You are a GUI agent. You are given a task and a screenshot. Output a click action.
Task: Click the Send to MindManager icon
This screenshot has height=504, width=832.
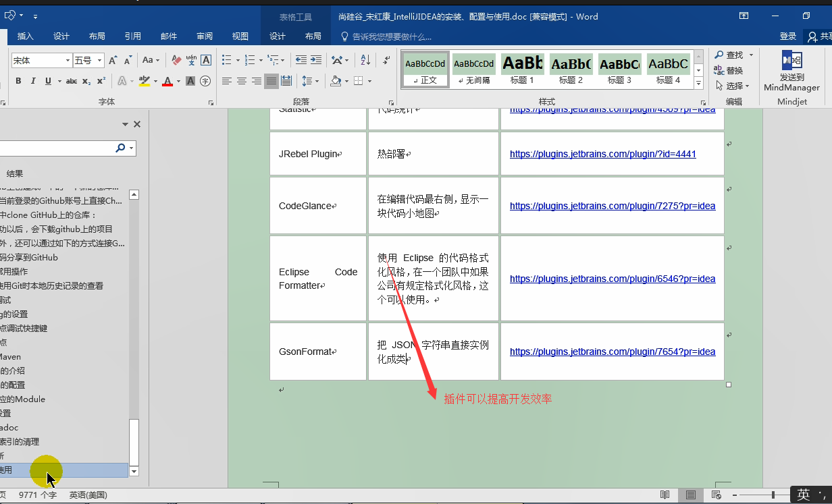tap(791, 61)
